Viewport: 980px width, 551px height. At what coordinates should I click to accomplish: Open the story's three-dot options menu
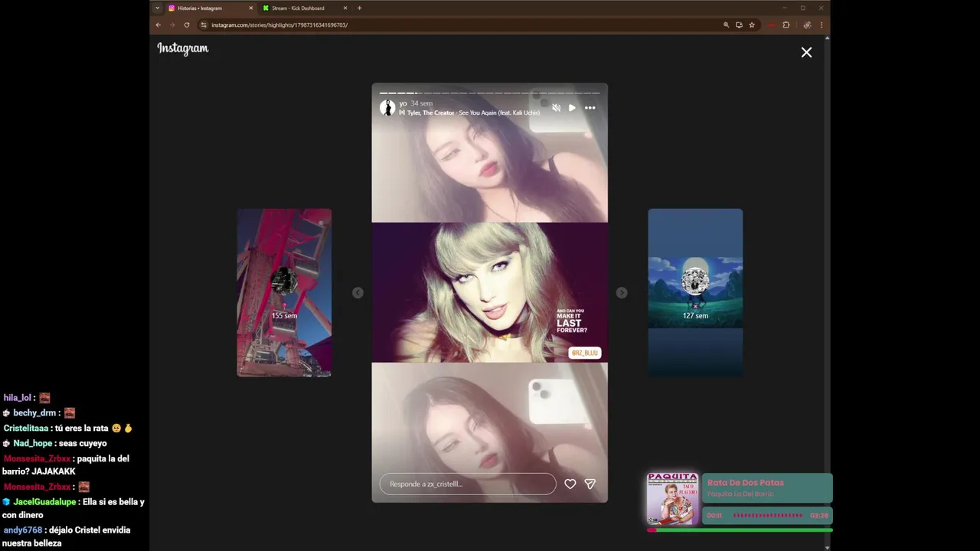pyautogui.click(x=590, y=108)
